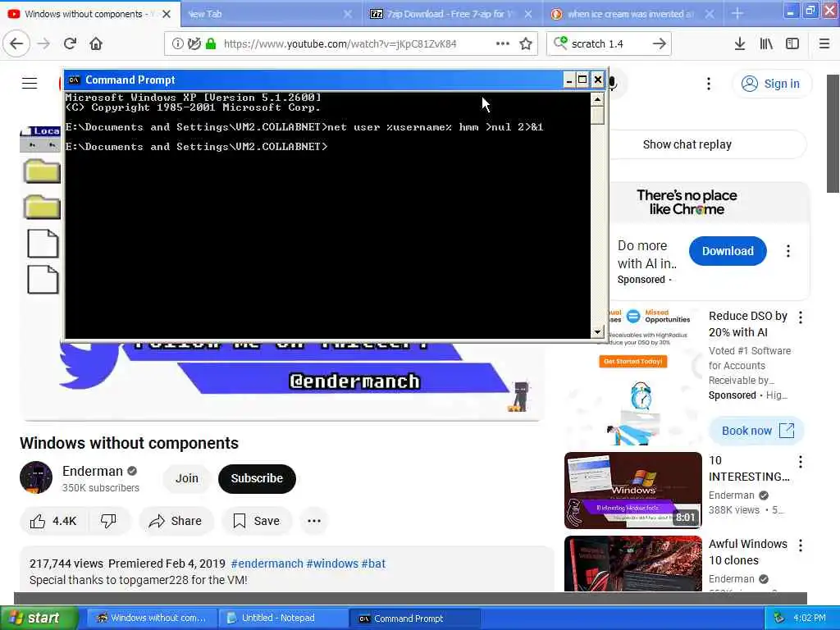
Task: Open the browser library icon
Action: [x=766, y=43]
